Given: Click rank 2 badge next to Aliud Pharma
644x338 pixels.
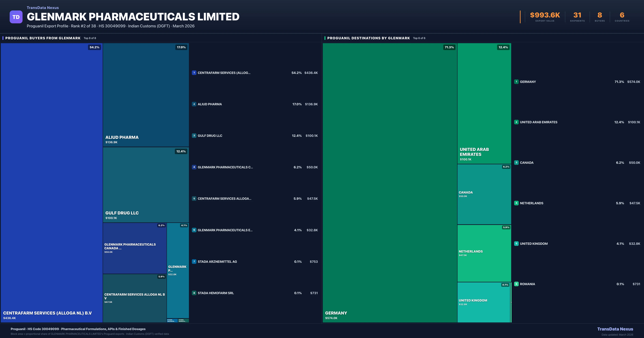Looking at the screenshot, I should coord(194,104).
